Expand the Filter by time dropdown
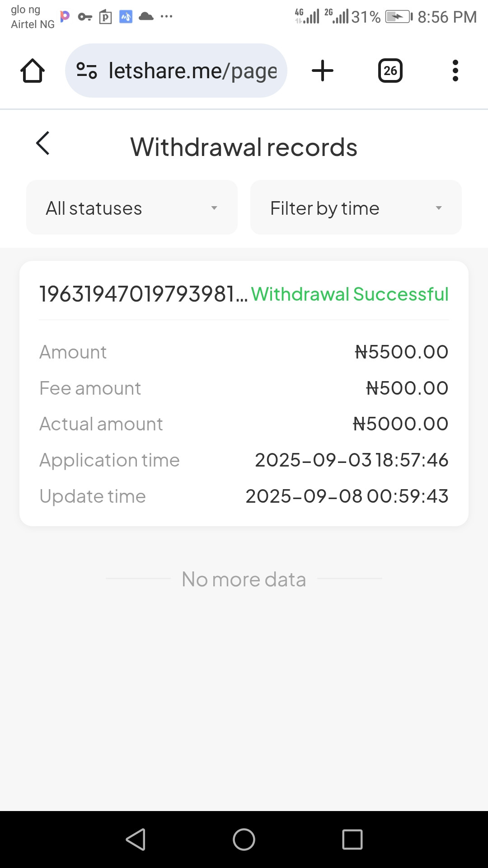 click(x=356, y=208)
